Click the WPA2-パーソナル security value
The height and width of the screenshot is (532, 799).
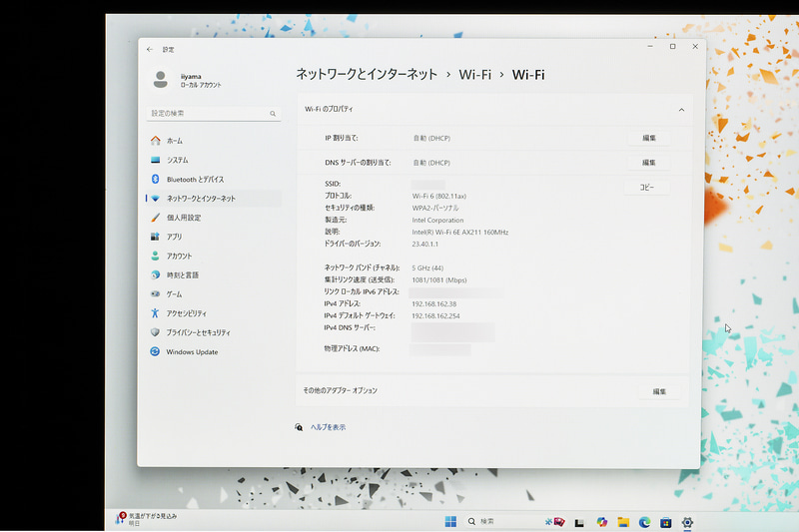pos(435,208)
